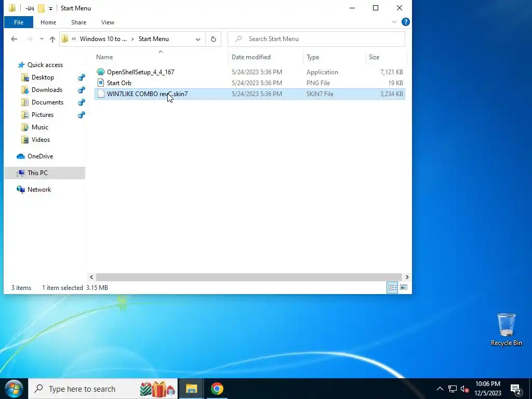Open customize quick access toolbar dropdown
This screenshot has width=532, height=399.
pos(50,8)
